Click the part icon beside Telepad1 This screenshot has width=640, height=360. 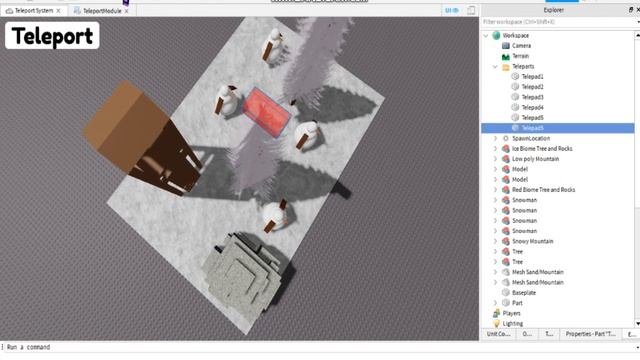coord(515,77)
